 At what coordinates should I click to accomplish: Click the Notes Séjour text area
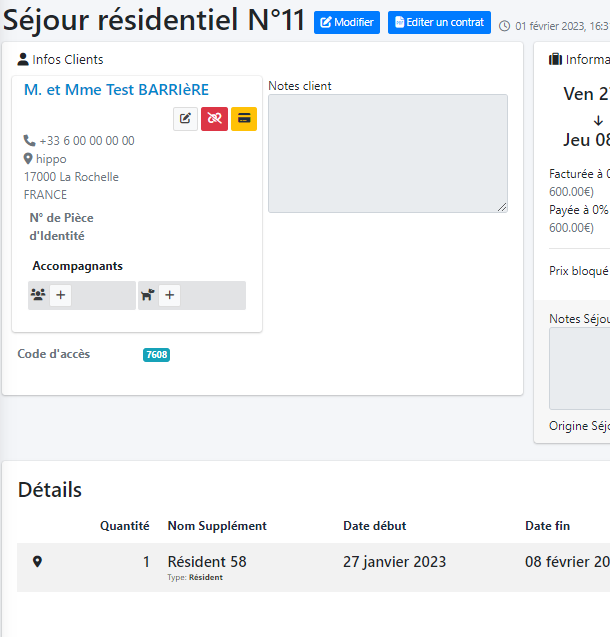pos(580,367)
